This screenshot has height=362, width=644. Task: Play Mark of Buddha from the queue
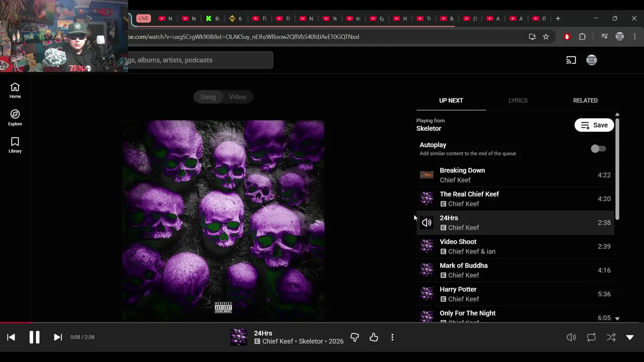(x=515, y=270)
